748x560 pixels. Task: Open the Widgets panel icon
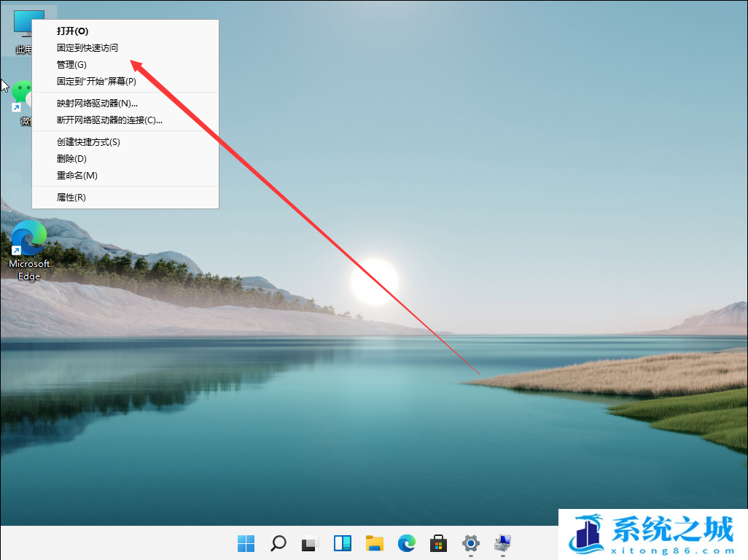coord(343,543)
